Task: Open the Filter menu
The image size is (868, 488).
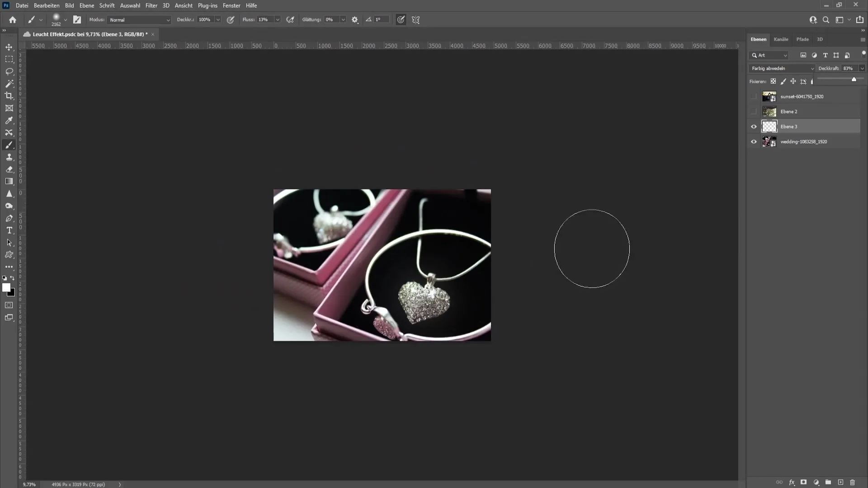Action: (x=151, y=5)
